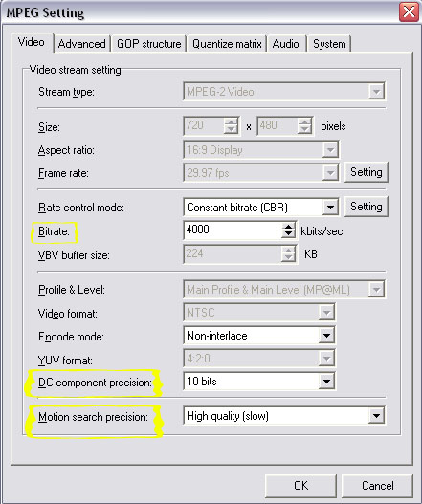The width and height of the screenshot is (422, 504).
Task: Open the GOP structure tab
Action: (x=148, y=44)
